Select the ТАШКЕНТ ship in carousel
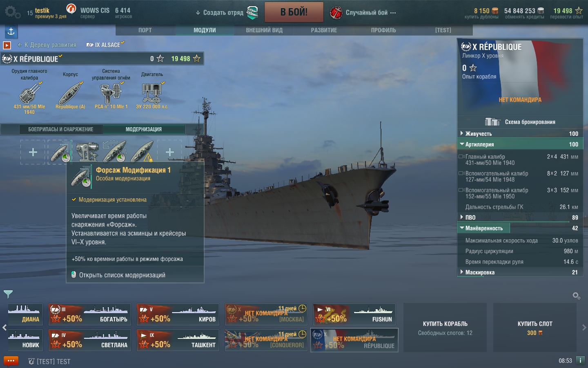 point(178,340)
